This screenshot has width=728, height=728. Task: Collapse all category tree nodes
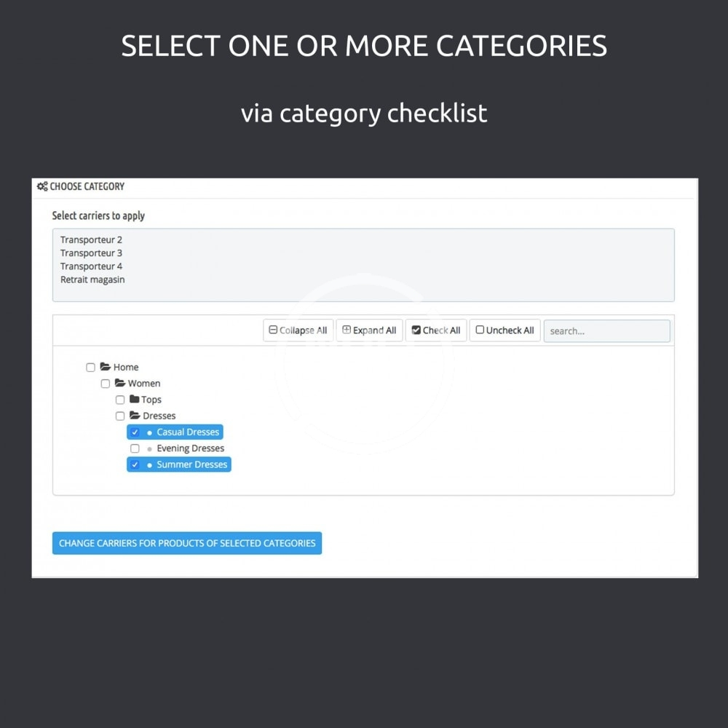coord(298,331)
